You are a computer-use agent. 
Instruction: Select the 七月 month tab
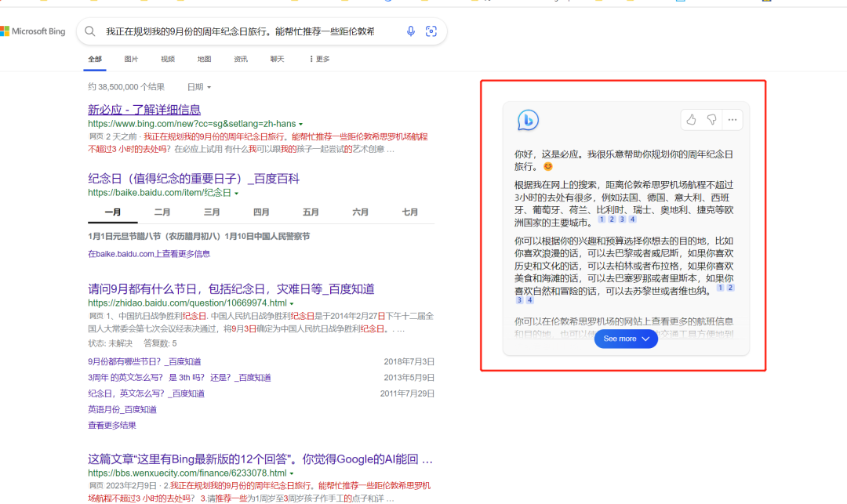[x=410, y=212]
